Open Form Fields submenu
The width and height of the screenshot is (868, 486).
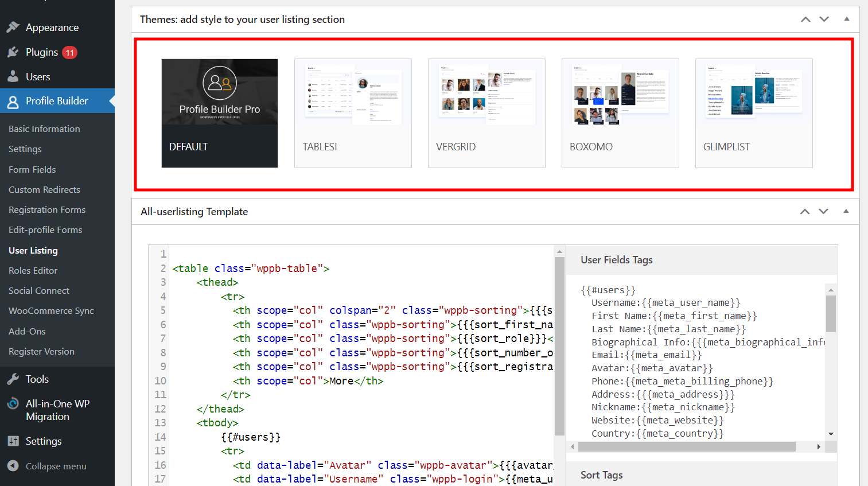32,169
